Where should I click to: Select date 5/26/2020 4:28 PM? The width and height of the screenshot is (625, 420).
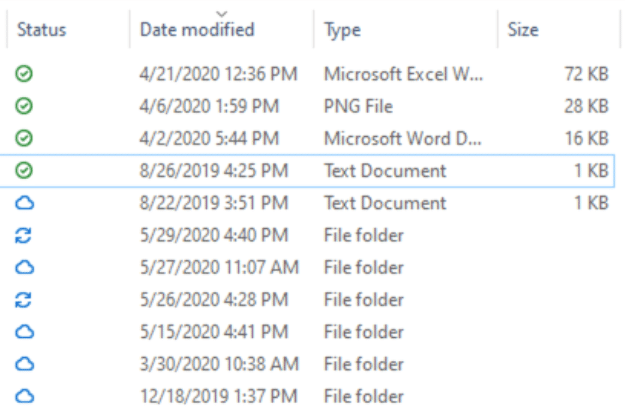(x=214, y=300)
